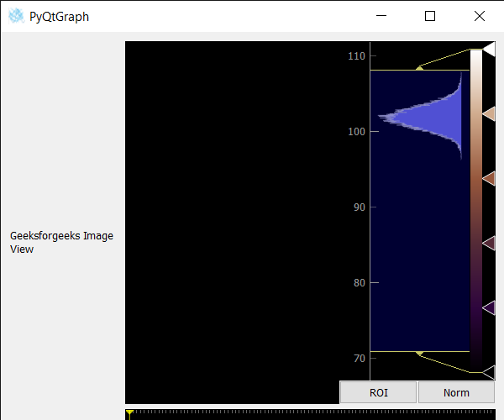Toggle the ROI button
Viewport: 504px width, 420px height.
(x=378, y=392)
